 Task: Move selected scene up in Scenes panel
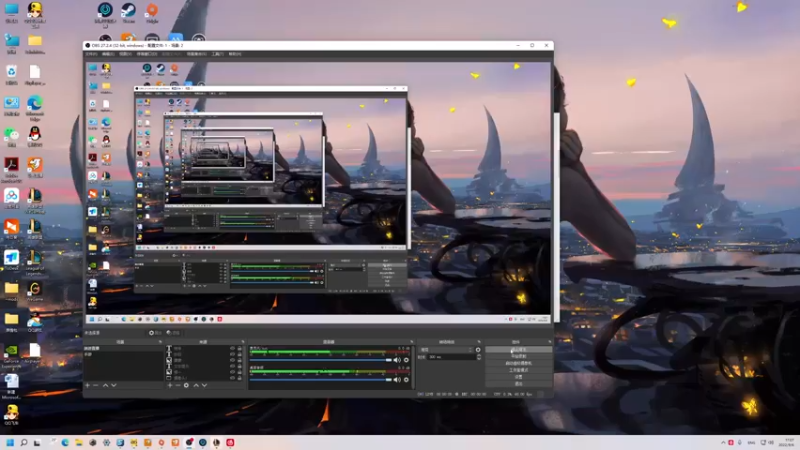pos(106,385)
